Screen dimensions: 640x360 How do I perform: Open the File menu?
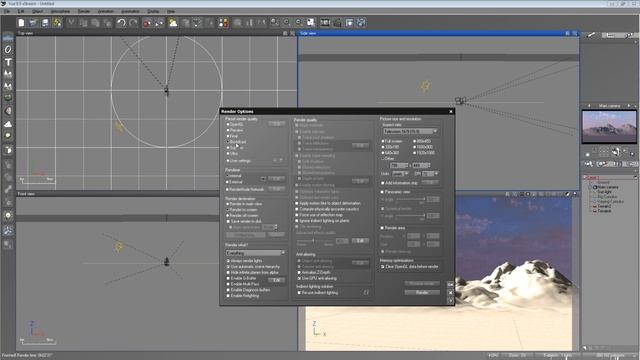7,11
